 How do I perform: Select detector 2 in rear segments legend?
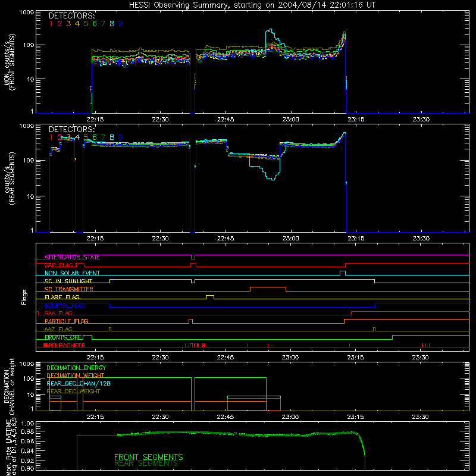(x=60, y=137)
